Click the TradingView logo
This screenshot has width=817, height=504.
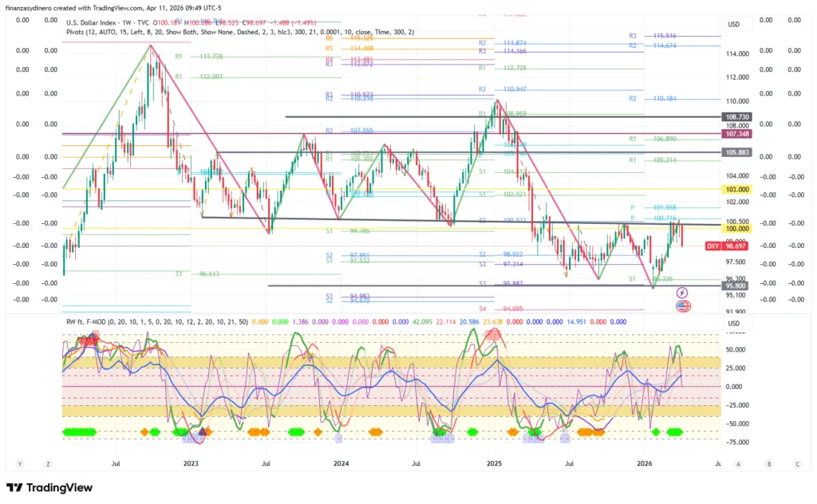pyautogui.click(x=49, y=487)
